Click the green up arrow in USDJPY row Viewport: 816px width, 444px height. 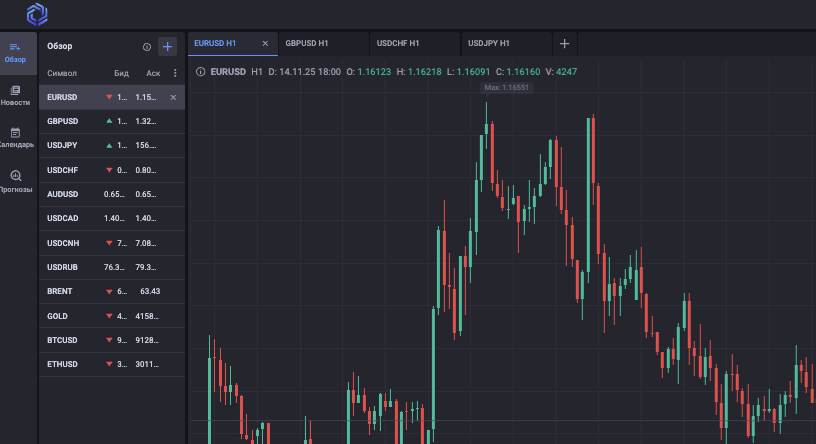[x=109, y=145]
